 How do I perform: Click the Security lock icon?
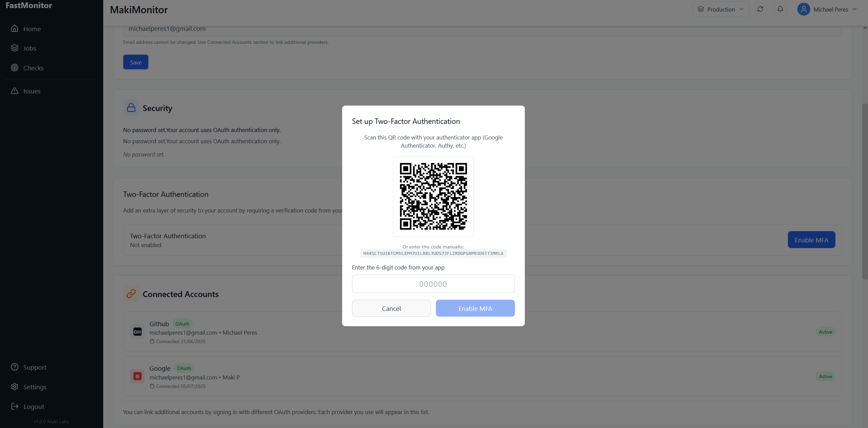[131, 108]
